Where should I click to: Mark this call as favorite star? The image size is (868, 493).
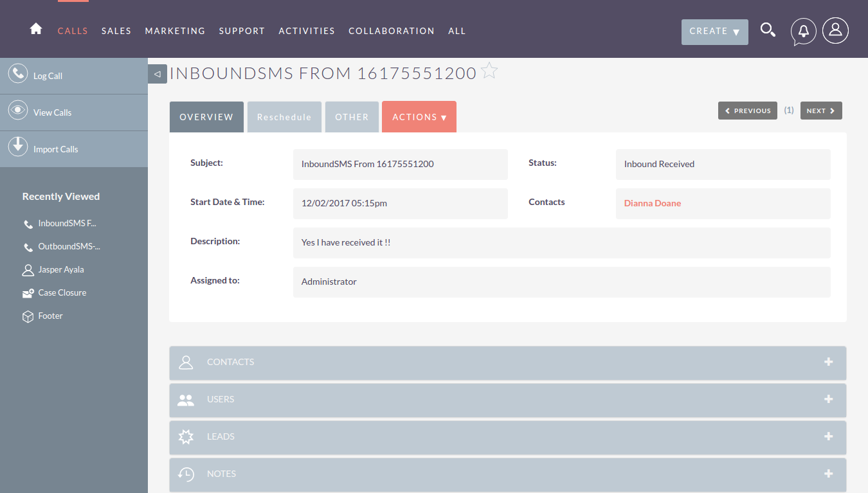click(489, 71)
